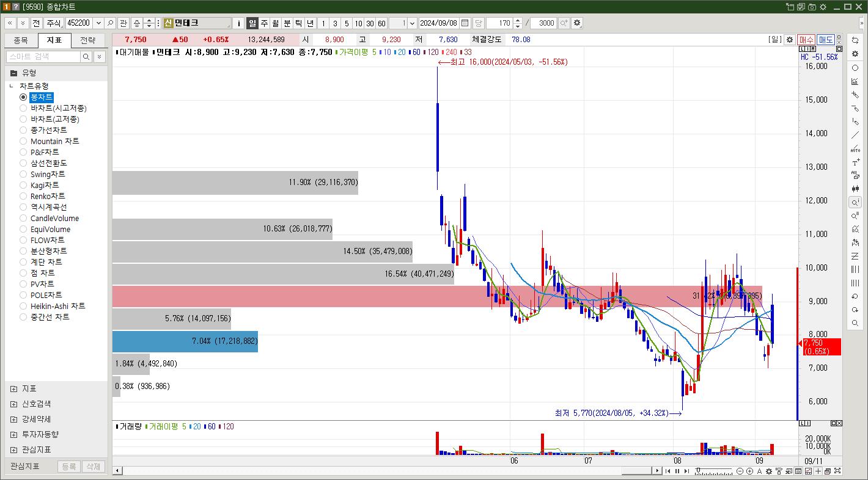Click the pause playback control at bottom
This screenshot has height=480, width=868.
[677, 471]
